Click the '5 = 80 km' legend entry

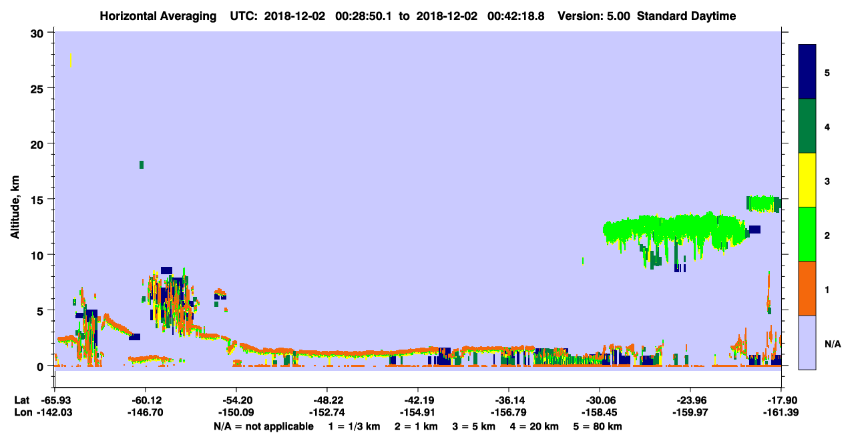click(598, 426)
